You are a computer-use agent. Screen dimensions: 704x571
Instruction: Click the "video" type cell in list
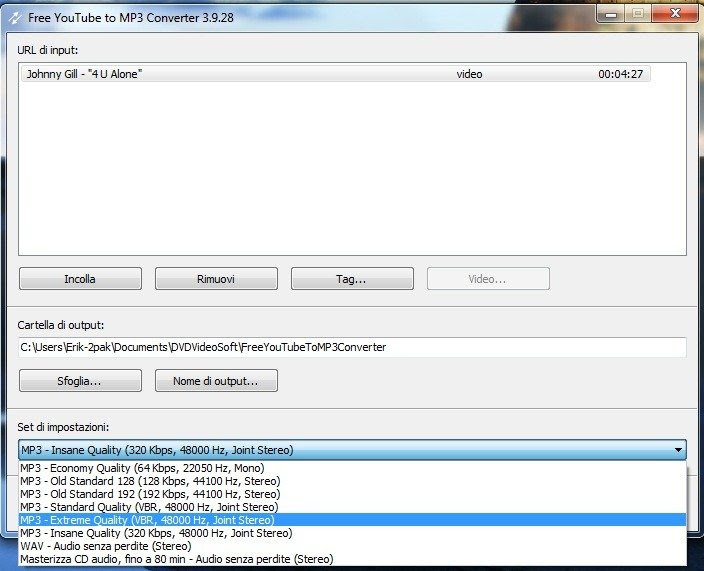(469, 74)
